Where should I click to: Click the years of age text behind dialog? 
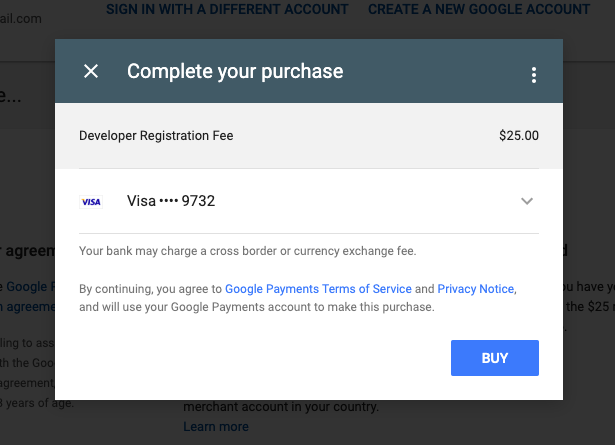[38, 404]
